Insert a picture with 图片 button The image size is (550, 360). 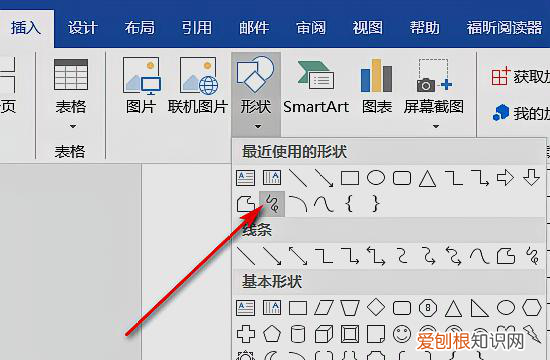(141, 86)
